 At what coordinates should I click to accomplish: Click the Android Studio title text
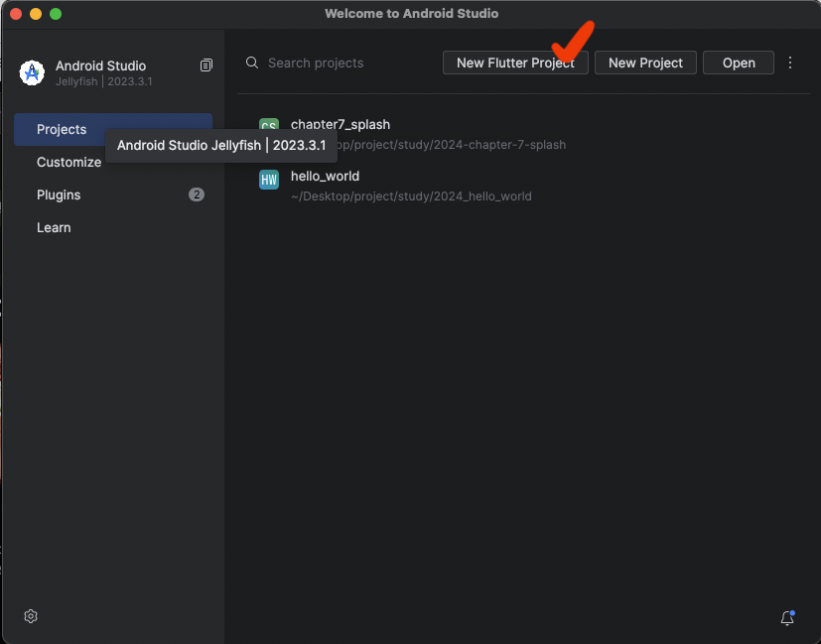coord(100,65)
